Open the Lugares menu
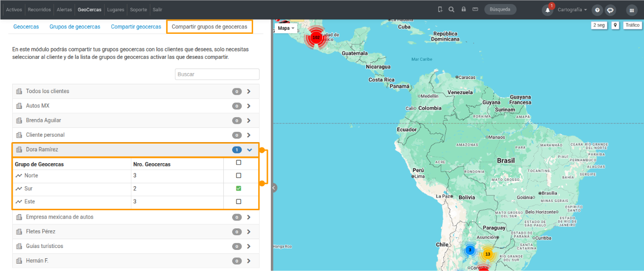This screenshot has width=644, height=271. [x=116, y=10]
